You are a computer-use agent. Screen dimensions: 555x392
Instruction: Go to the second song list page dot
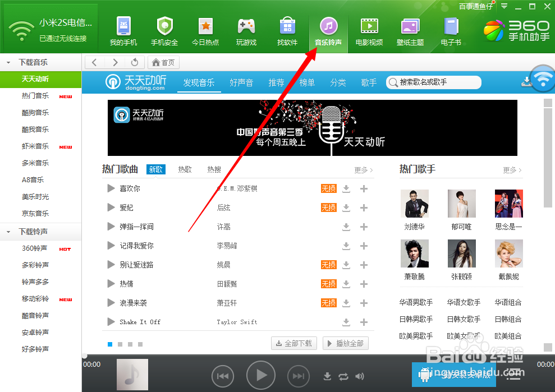(x=120, y=344)
